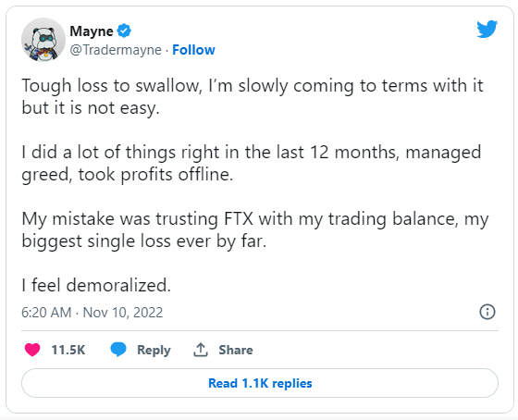The height and width of the screenshot is (420, 518).
Task: Click the 'I did a lot of things right' paragraph
Action: click(x=252, y=163)
